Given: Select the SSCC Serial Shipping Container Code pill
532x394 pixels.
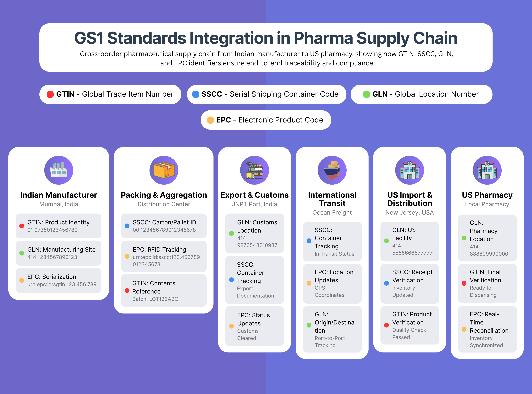Looking at the screenshot, I should tap(266, 94).
